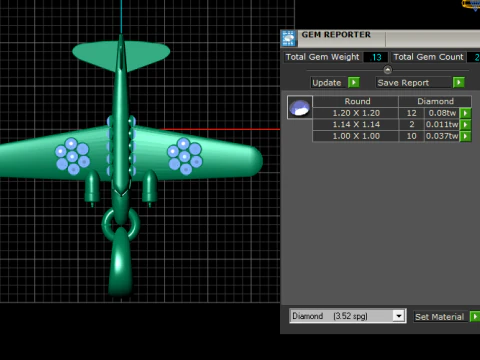
Task: Click the Total Gem Count label
Action: click(x=428, y=57)
